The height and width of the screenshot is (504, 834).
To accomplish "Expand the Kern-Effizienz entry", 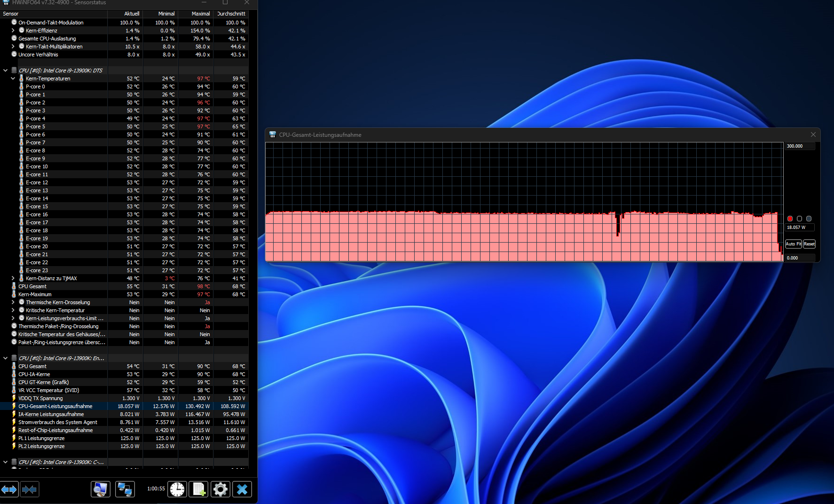I will coord(13,30).
